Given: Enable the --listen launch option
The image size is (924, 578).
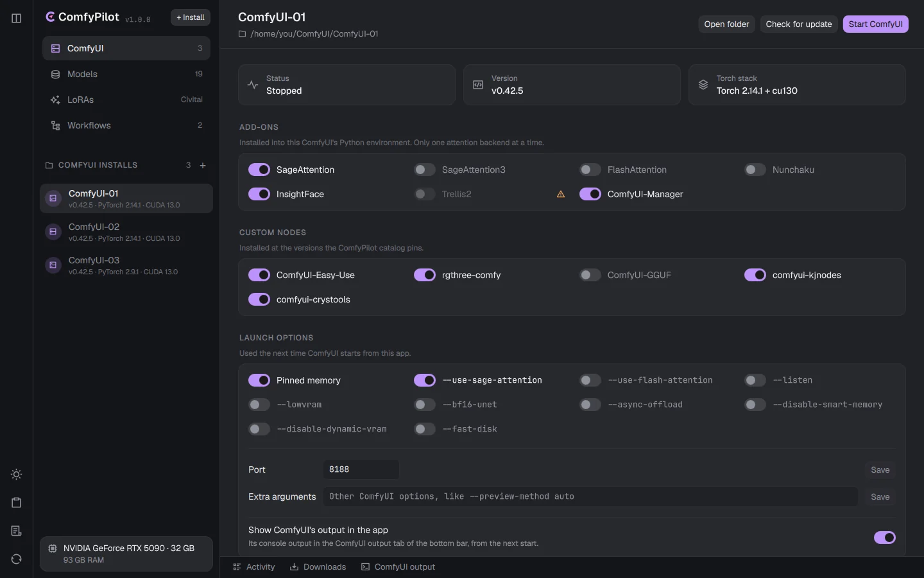Looking at the screenshot, I should 755,380.
